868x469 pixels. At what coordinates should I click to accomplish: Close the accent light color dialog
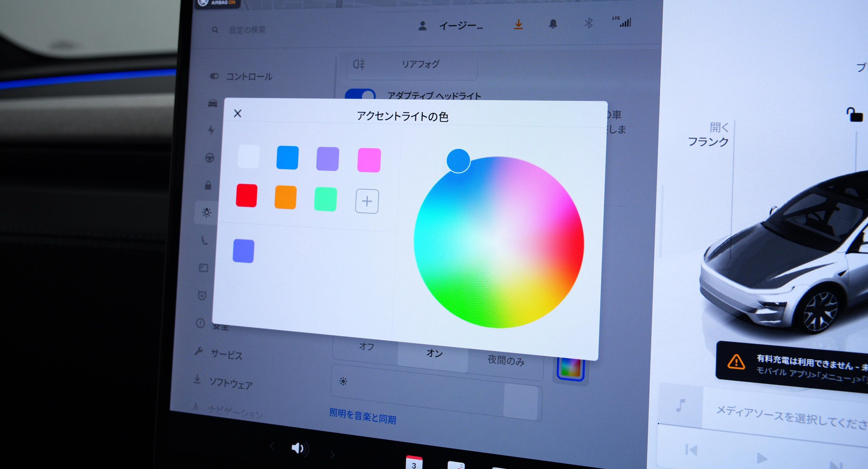click(x=238, y=113)
